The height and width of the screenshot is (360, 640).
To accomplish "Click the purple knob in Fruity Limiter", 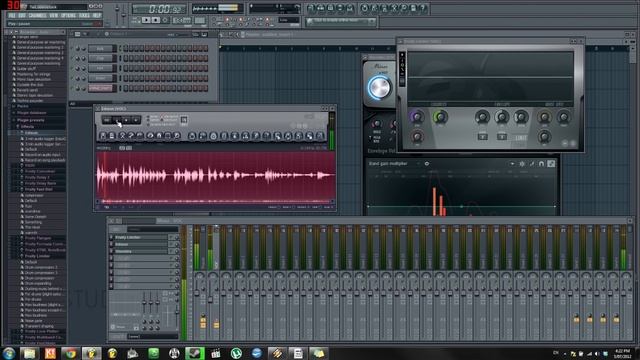I will point(417,117).
